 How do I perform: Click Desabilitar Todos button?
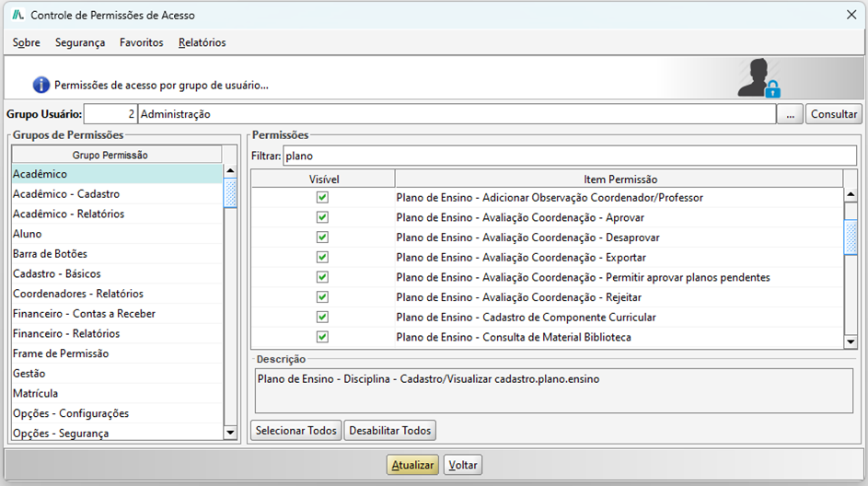[x=389, y=430]
